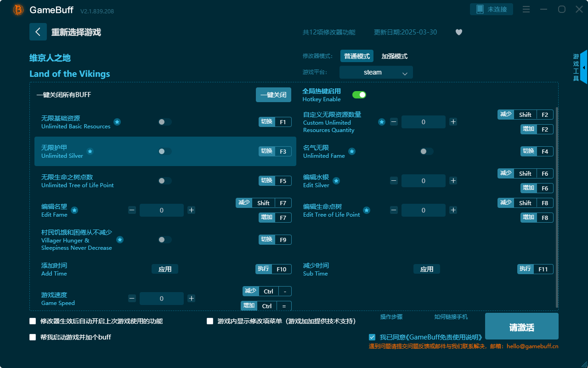Click the Edit Silver value field
Image resolution: width=588 pixels, height=368 pixels.
point(424,181)
